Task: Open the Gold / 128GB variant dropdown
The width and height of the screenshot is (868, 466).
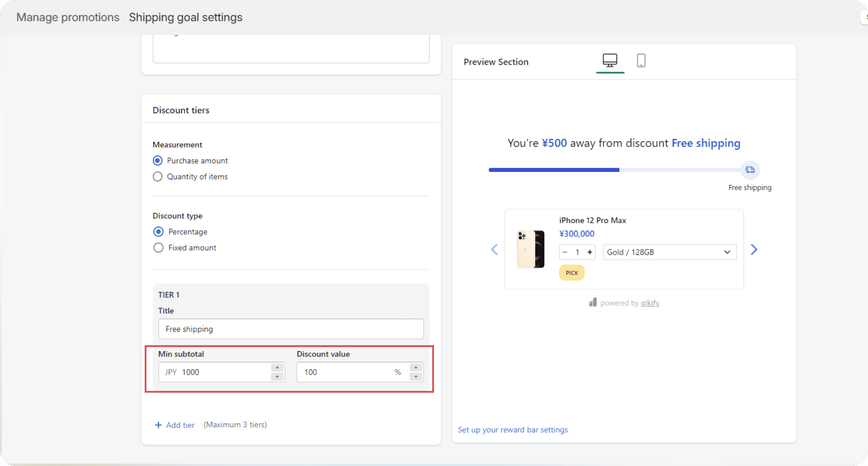Action: click(x=669, y=252)
